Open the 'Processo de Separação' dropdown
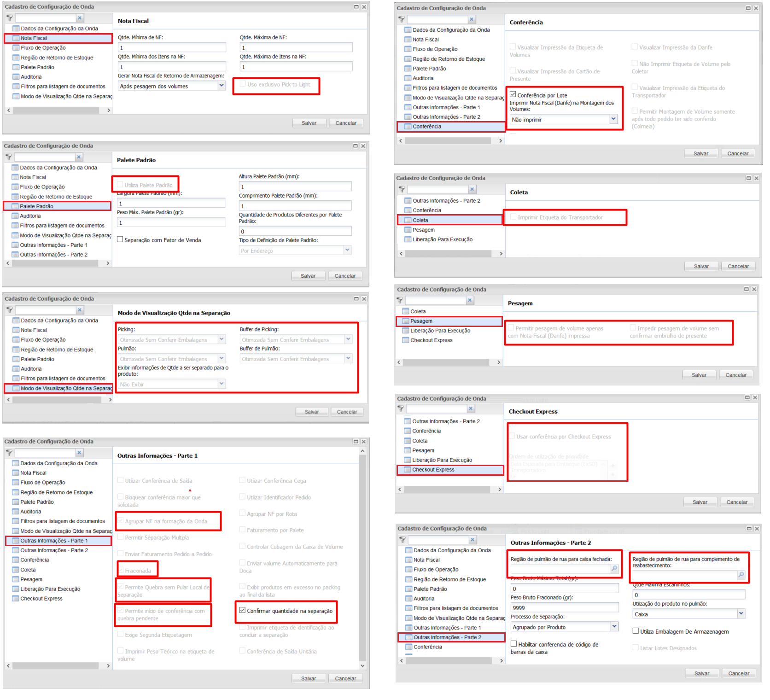Image resolution: width=770 pixels, height=700 pixels. tap(614, 627)
